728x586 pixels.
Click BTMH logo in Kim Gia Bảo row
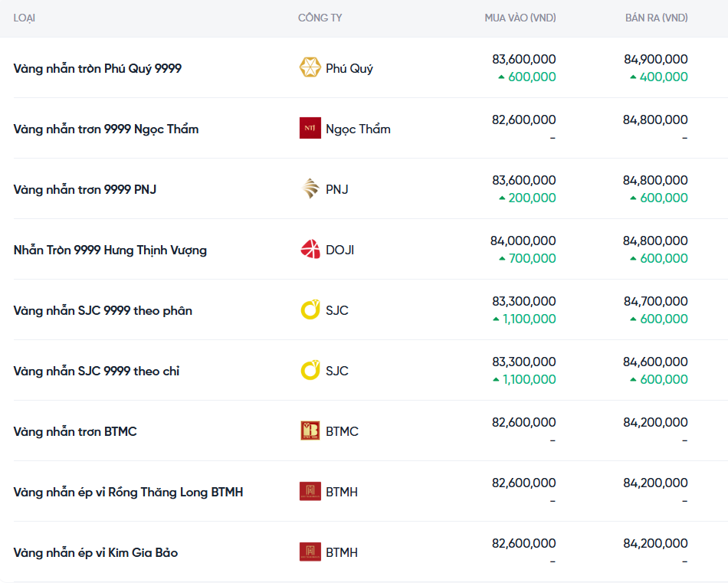coord(310,552)
